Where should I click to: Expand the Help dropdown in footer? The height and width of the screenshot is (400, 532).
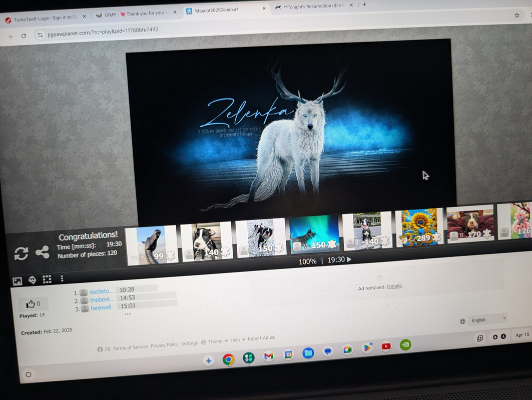coord(238,340)
